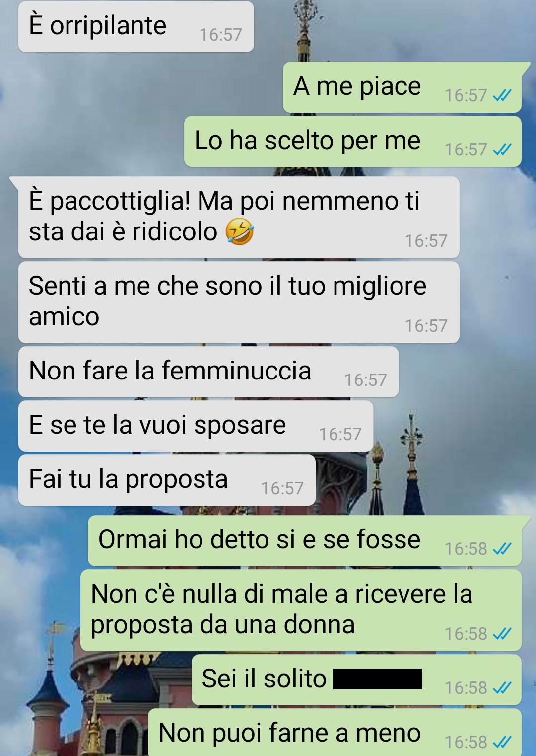Tap read checkmarks on 'proposta da una donna' message
Viewport: 536px width, 756px height.
502,633
